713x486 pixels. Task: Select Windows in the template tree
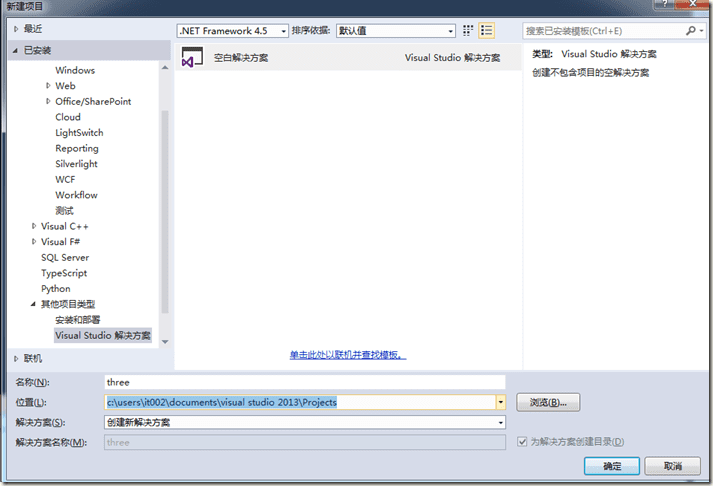click(75, 70)
